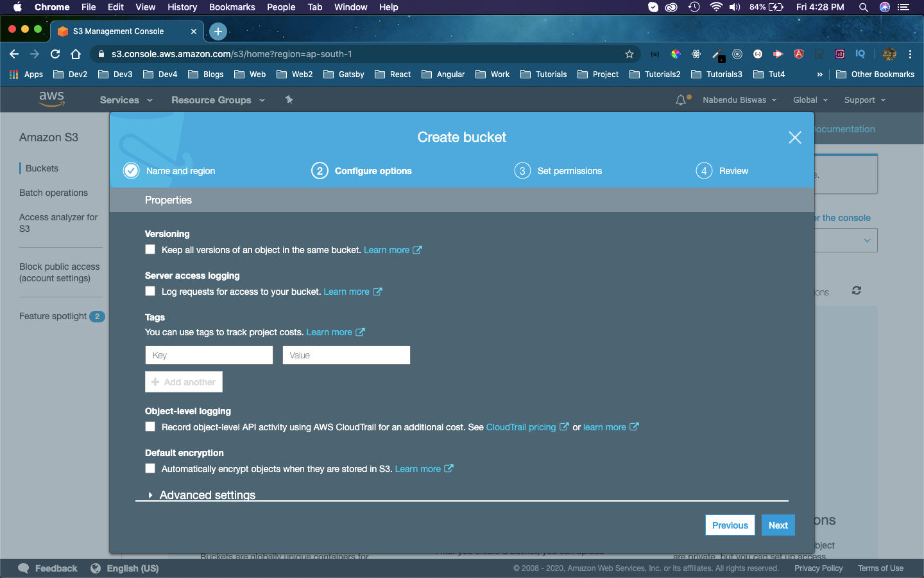Screen dimensions: 924x578
Task: Open the Chrome profile avatar
Action: pyautogui.click(x=889, y=54)
